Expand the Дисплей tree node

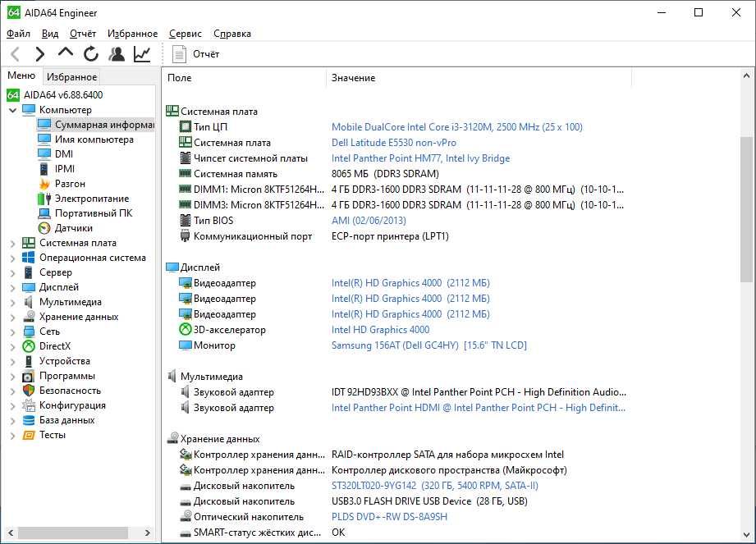[x=13, y=288]
